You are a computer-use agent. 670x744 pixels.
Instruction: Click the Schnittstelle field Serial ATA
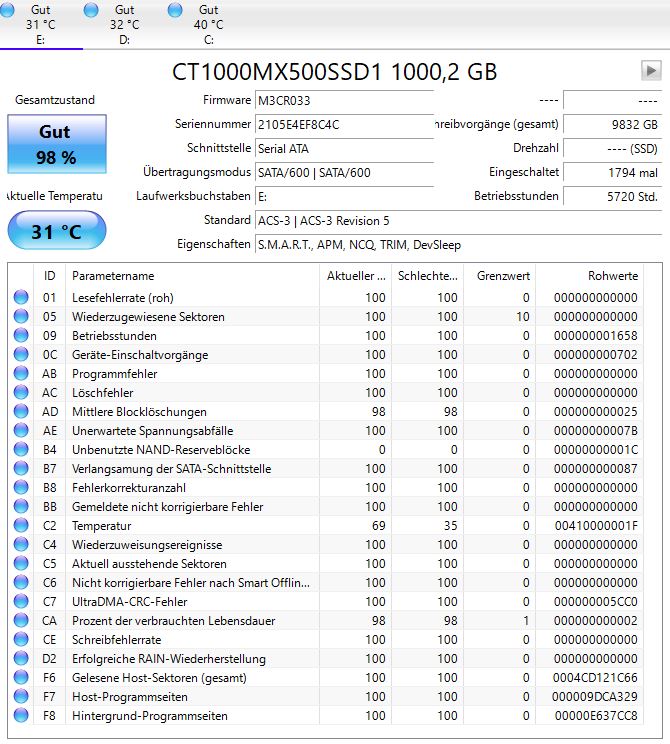[x=344, y=149]
